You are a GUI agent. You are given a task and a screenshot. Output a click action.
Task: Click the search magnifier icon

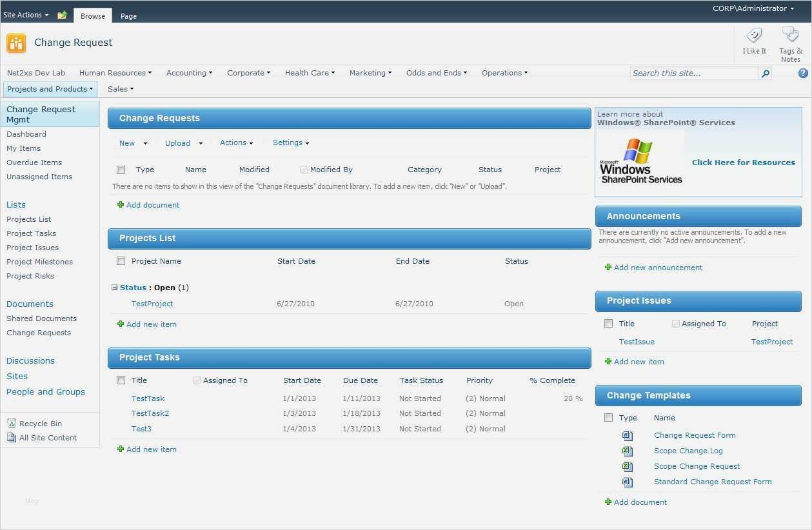pyautogui.click(x=765, y=74)
